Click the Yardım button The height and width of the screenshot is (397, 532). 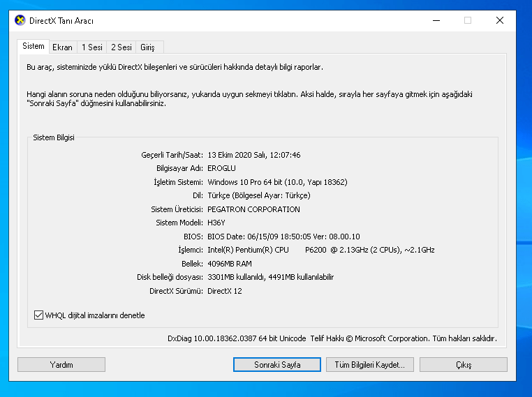(61, 365)
